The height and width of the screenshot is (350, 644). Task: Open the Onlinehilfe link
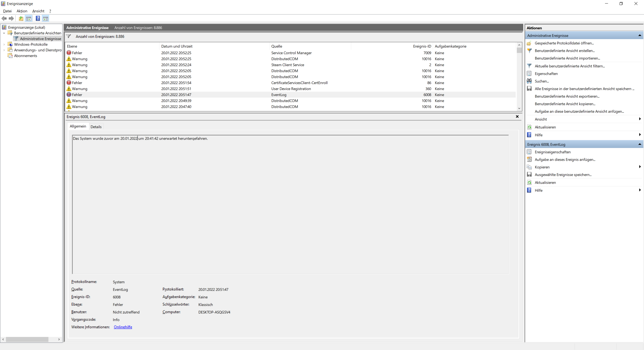click(123, 327)
